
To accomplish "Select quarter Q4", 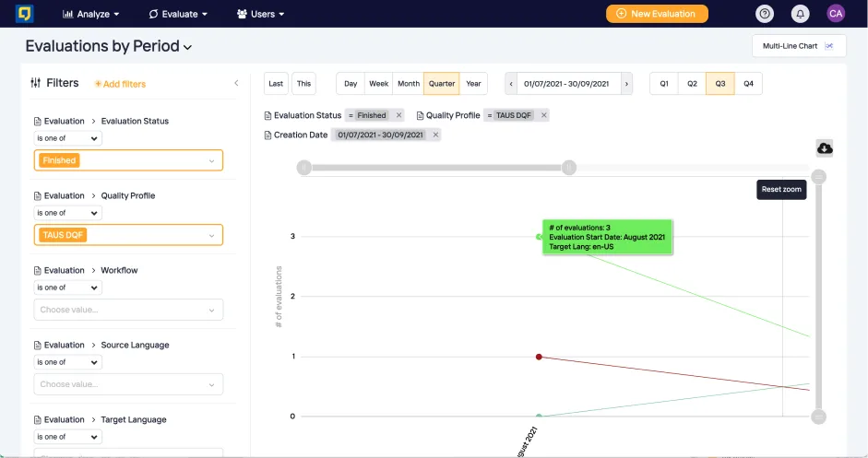I will point(748,84).
